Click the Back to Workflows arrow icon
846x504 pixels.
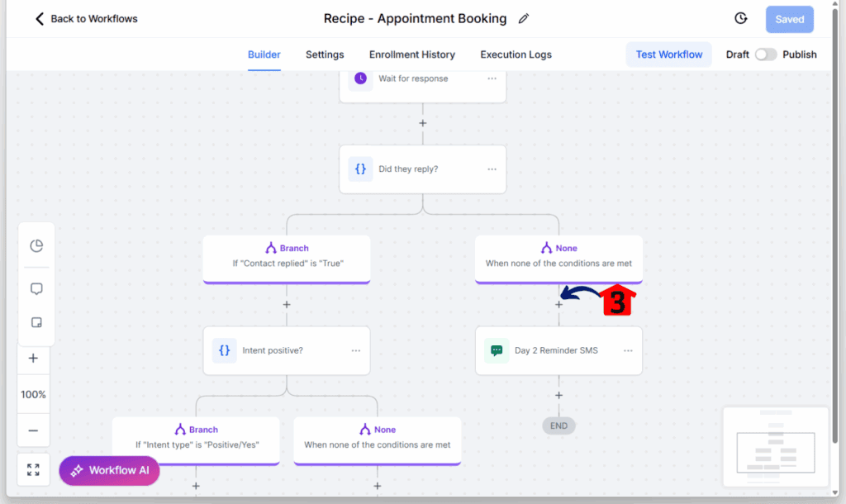pyautogui.click(x=40, y=19)
